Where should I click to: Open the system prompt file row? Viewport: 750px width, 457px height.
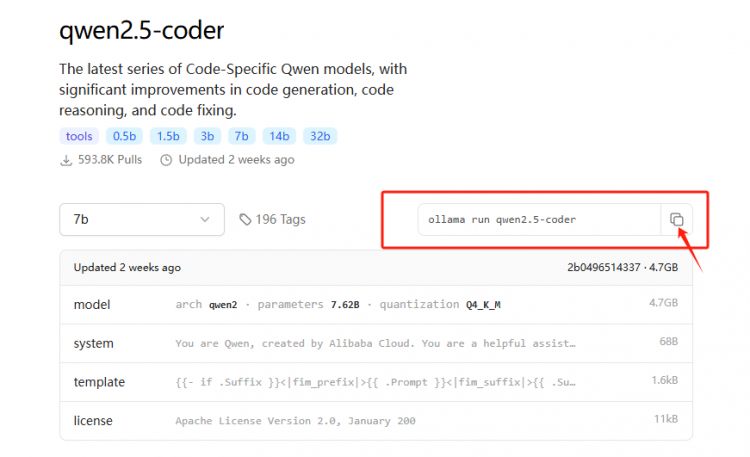(375, 343)
